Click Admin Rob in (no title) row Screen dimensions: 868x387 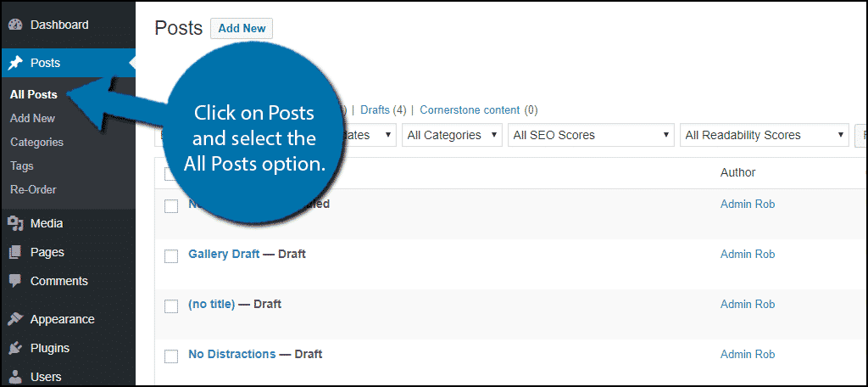[748, 304]
